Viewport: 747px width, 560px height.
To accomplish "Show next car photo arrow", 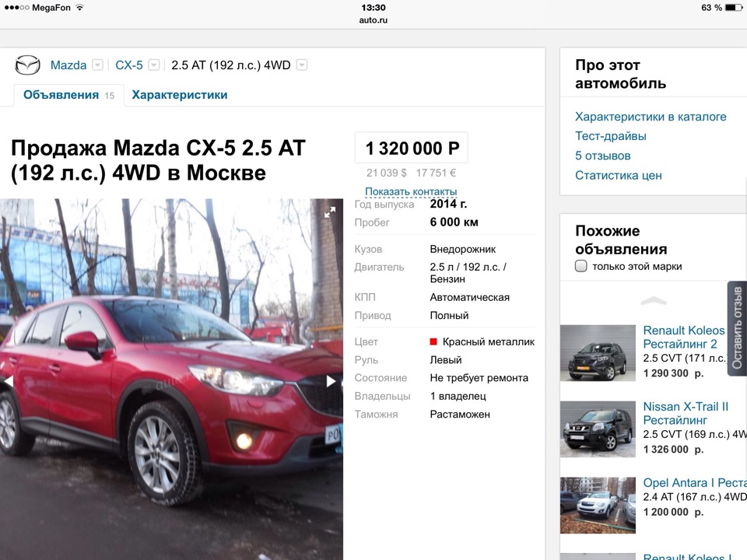I will pyautogui.click(x=331, y=381).
